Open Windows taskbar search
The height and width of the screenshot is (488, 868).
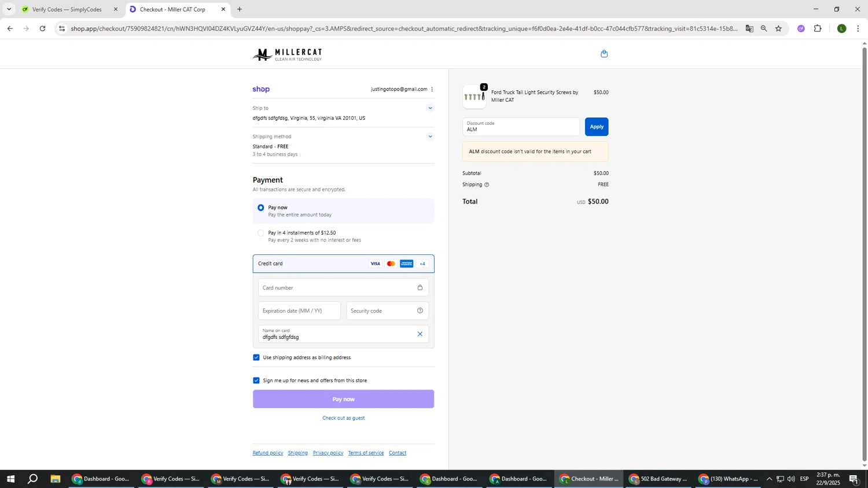pos(33,479)
